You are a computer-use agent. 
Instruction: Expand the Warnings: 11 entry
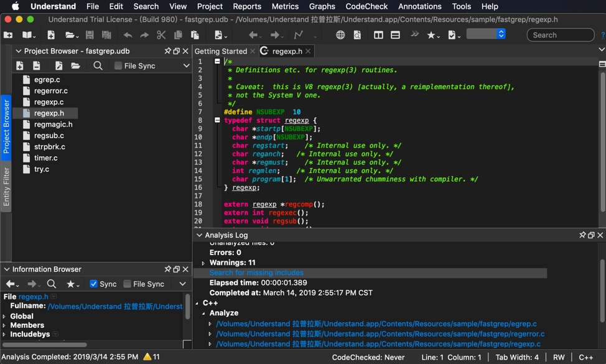point(203,263)
